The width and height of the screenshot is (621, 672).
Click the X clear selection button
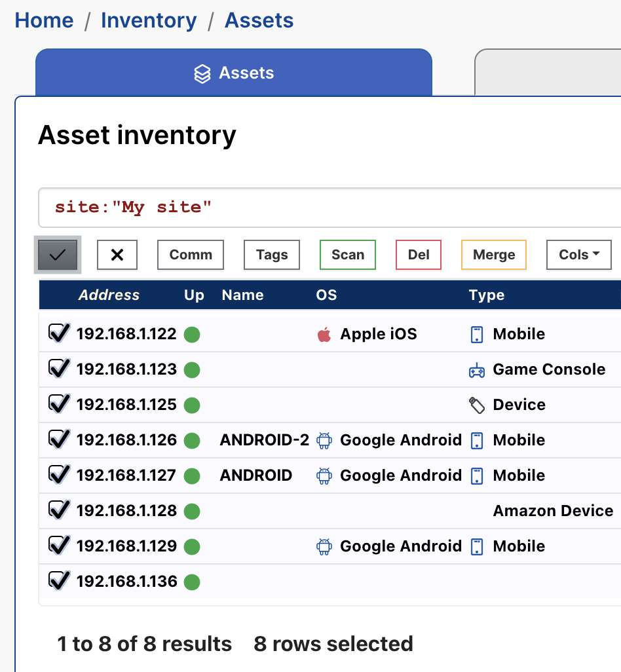[x=117, y=255]
